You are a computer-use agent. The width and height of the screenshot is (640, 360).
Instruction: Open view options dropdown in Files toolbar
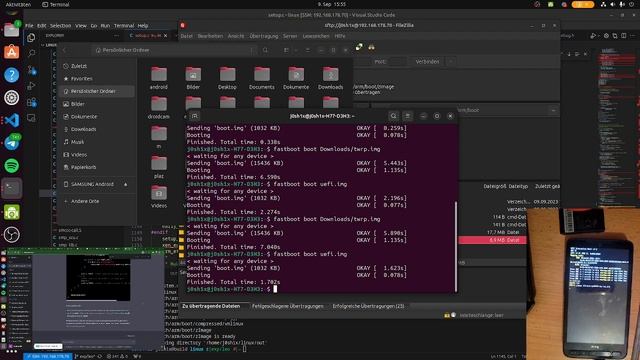pyautogui.click(x=296, y=50)
